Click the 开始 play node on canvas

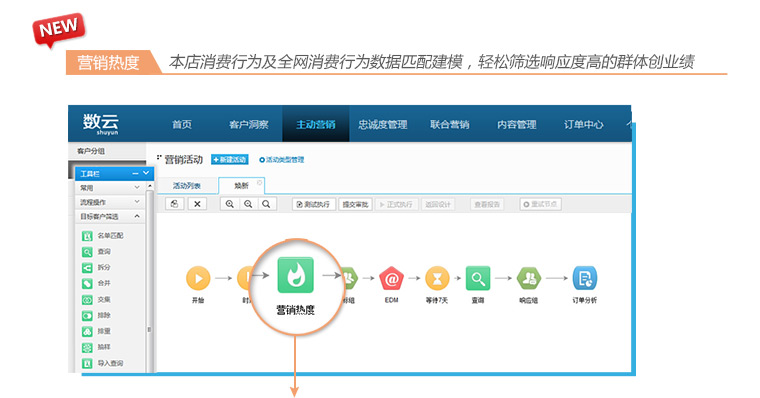point(198,278)
